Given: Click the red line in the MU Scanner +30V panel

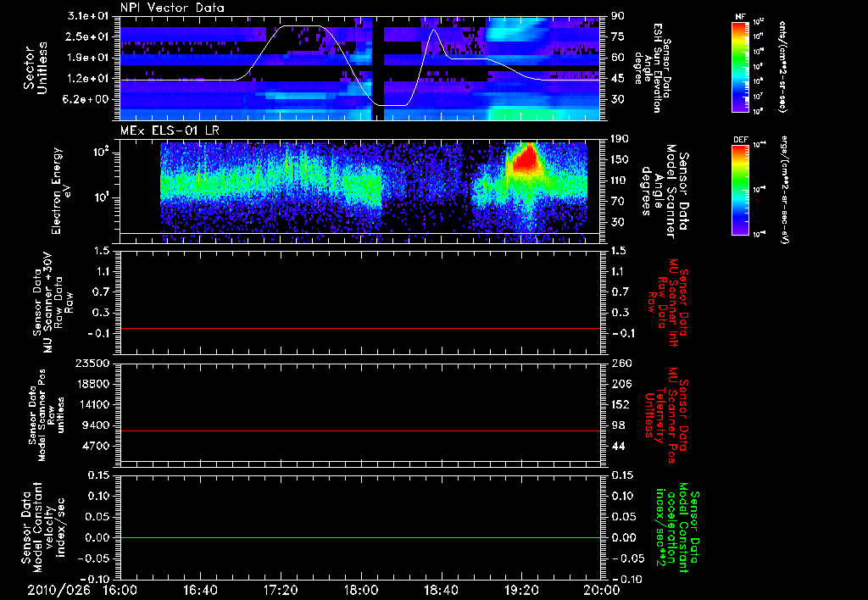Looking at the screenshot, I should (360, 328).
